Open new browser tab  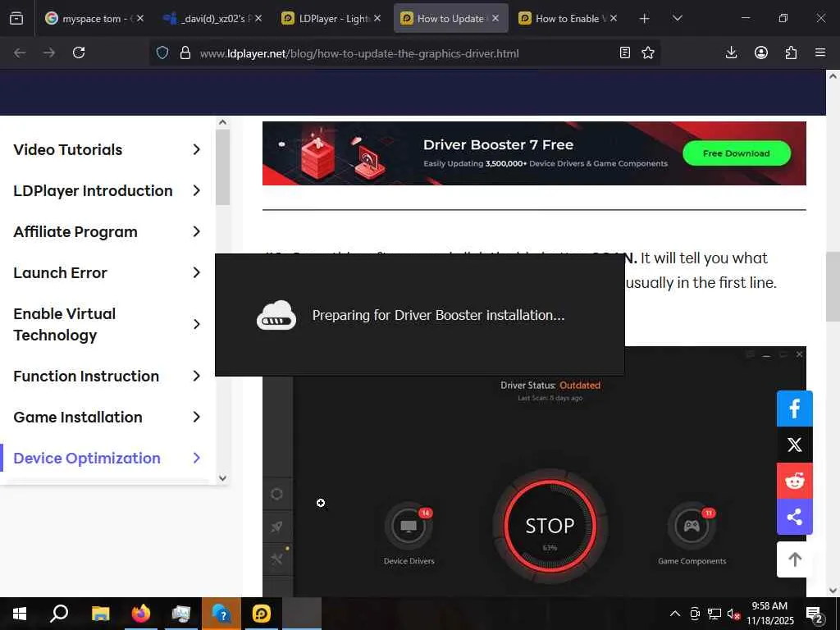coord(645,18)
